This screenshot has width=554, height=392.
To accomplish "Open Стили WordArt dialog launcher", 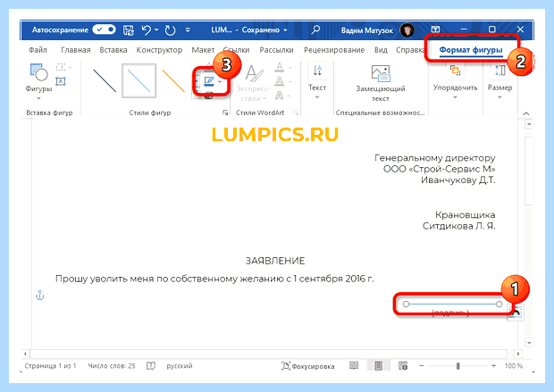I will click(296, 113).
